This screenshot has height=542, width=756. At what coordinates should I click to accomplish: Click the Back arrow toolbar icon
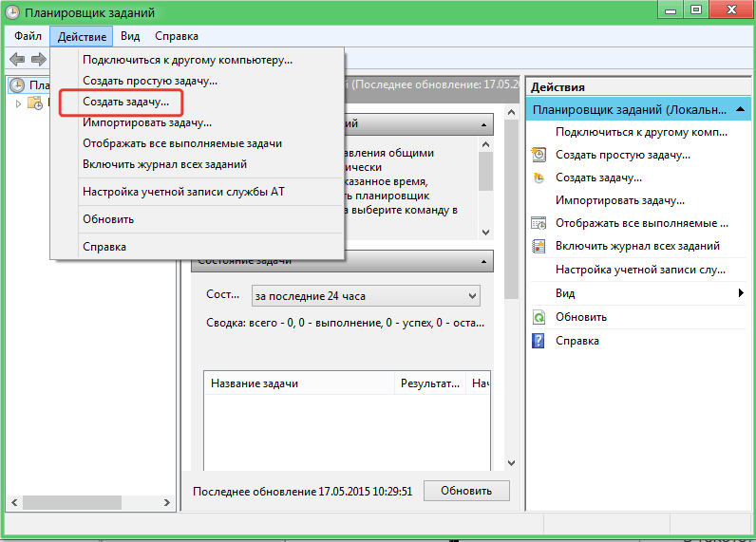17,59
